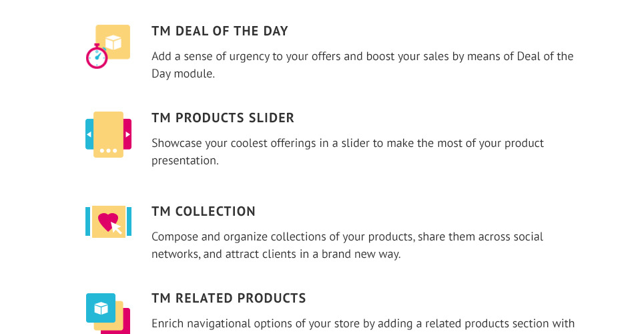Click the Related Products box icon

pos(108,313)
